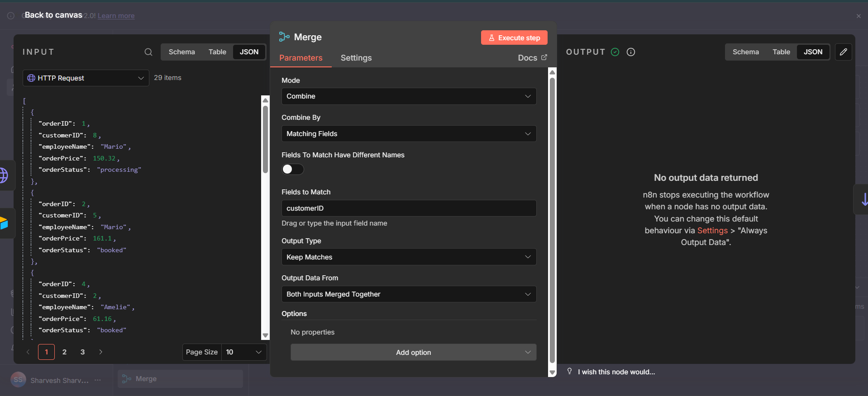The image size is (868, 396).
Task: Click the info icon next to Output
Action: click(x=630, y=52)
